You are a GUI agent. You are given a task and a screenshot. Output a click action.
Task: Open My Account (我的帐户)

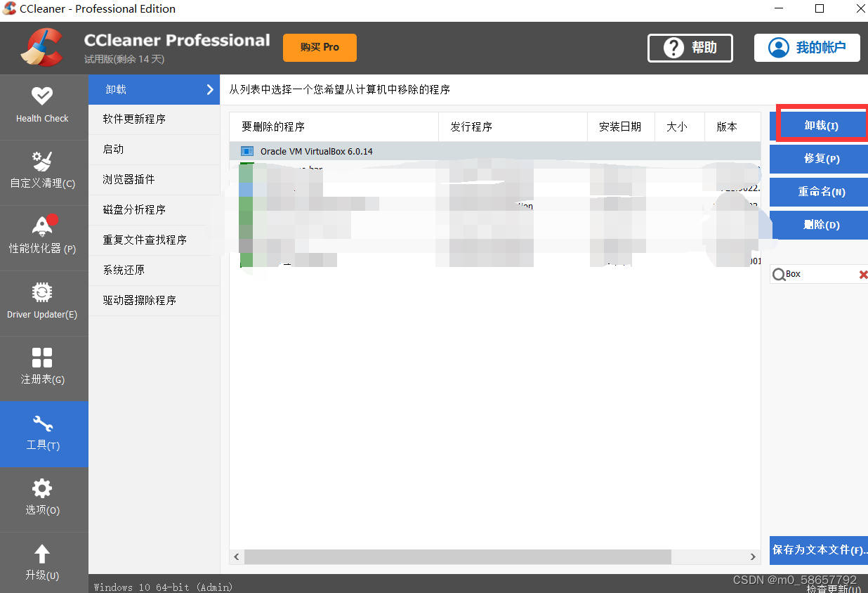click(807, 48)
